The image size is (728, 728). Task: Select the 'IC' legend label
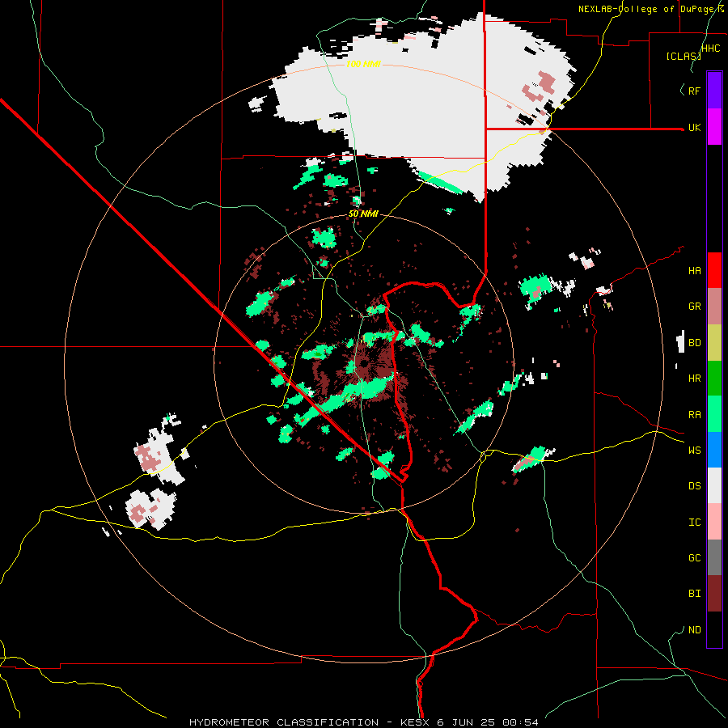click(694, 523)
